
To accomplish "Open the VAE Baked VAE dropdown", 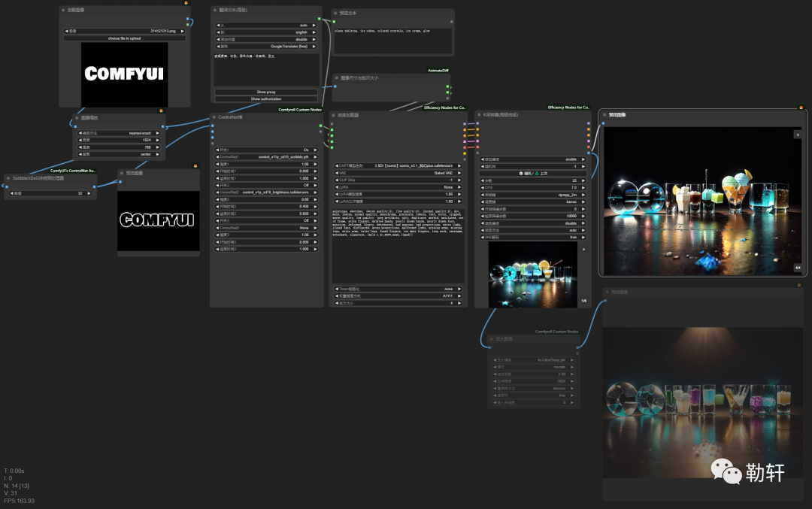I will tap(398, 173).
